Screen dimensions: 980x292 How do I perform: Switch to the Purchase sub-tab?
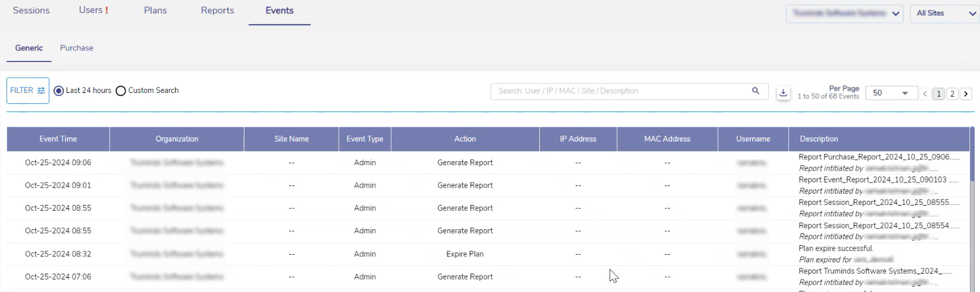tap(77, 48)
